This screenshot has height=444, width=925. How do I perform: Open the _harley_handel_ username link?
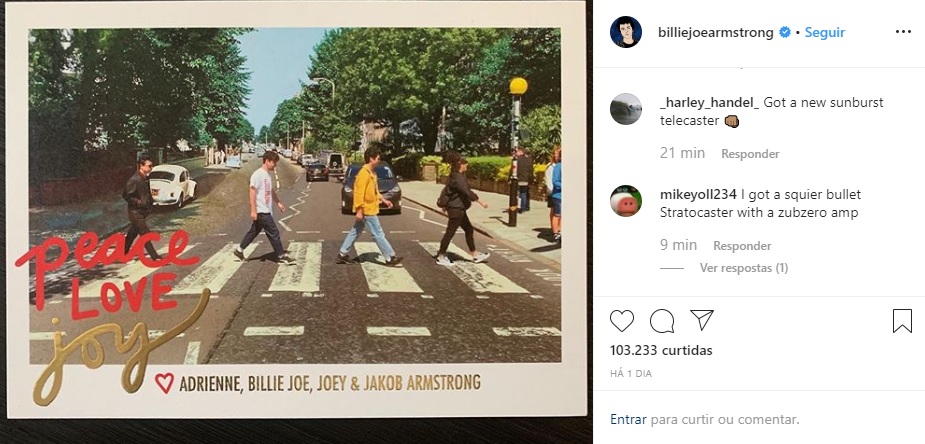click(x=710, y=103)
